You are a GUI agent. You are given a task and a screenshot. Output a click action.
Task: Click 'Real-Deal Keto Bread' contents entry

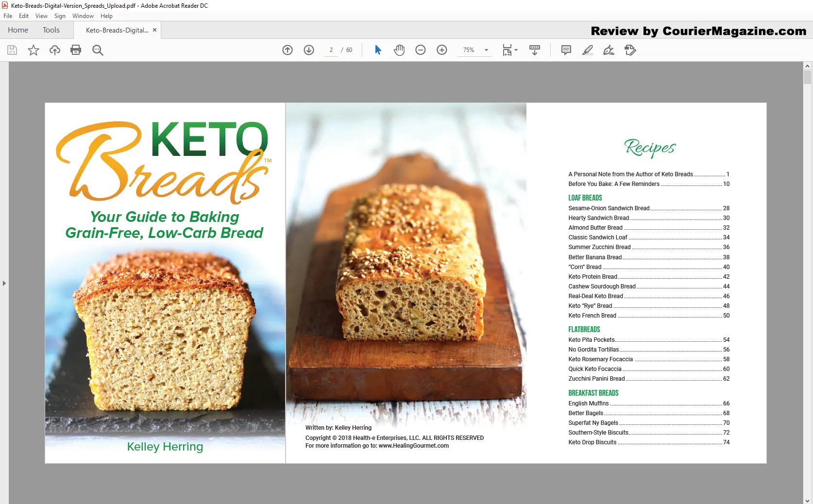click(649, 296)
